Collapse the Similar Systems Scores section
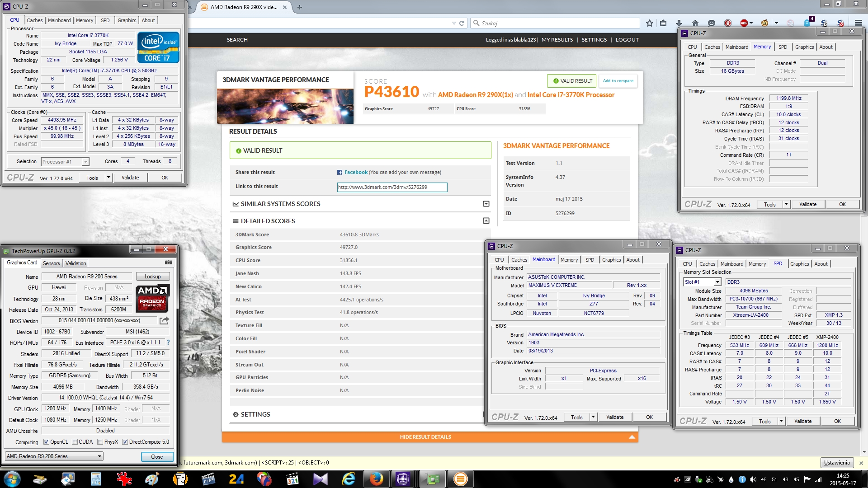 [x=486, y=204]
